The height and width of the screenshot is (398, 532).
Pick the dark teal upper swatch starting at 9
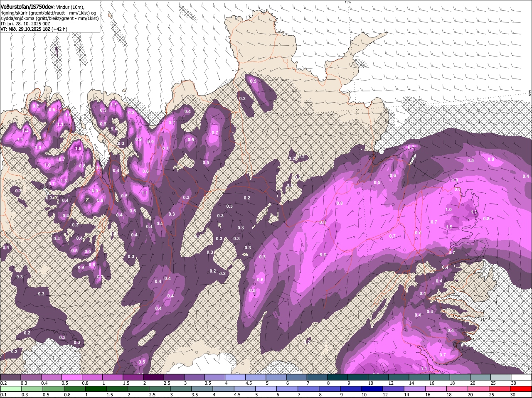tap(358, 377)
